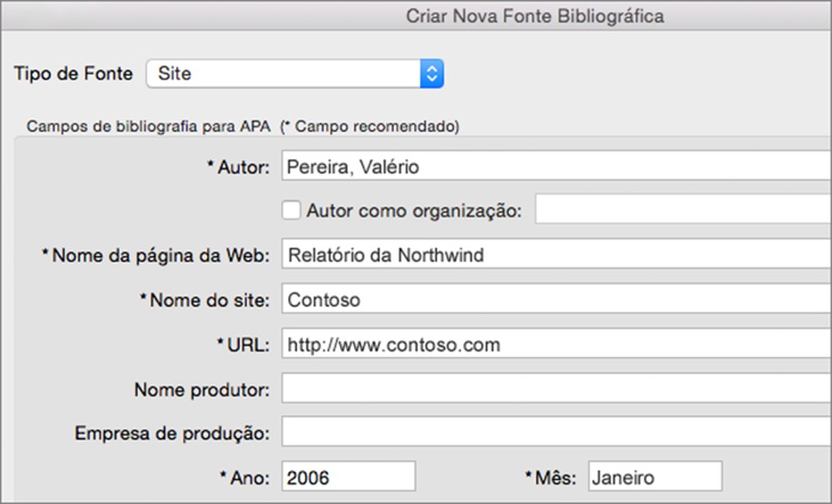Open the Tipo de Fonte dropdown showing Site
This screenshot has height=504, width=832.
[295, 74]
